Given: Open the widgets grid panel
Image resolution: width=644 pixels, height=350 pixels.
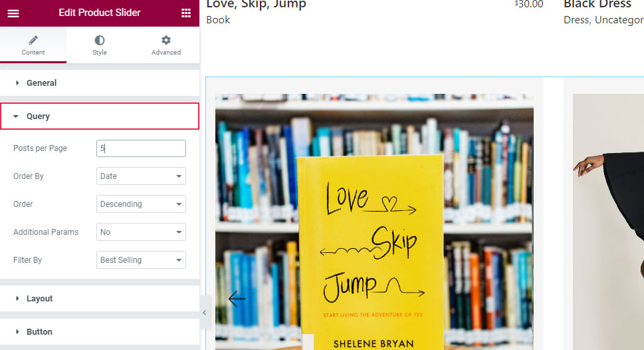Looking at the screenshot, I should (186, 13).
